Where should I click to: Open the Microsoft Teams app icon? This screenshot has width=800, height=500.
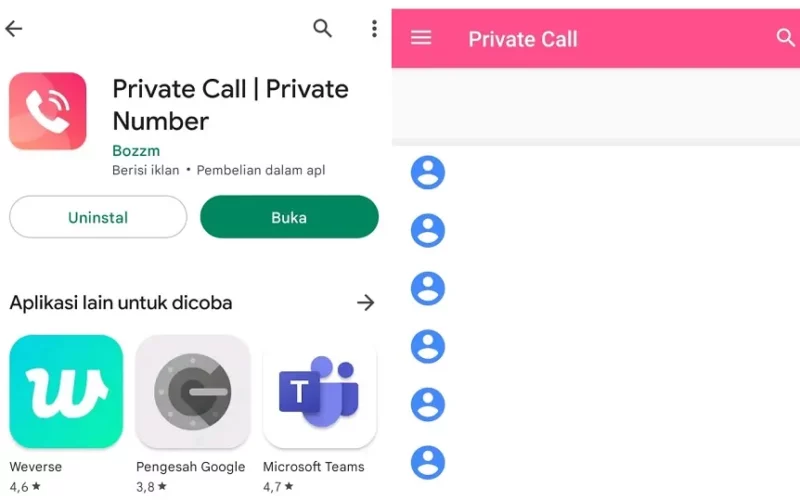point(320,391)
